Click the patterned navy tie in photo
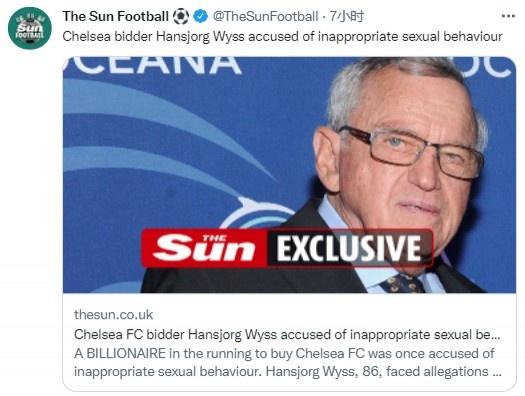 (401, 284)
